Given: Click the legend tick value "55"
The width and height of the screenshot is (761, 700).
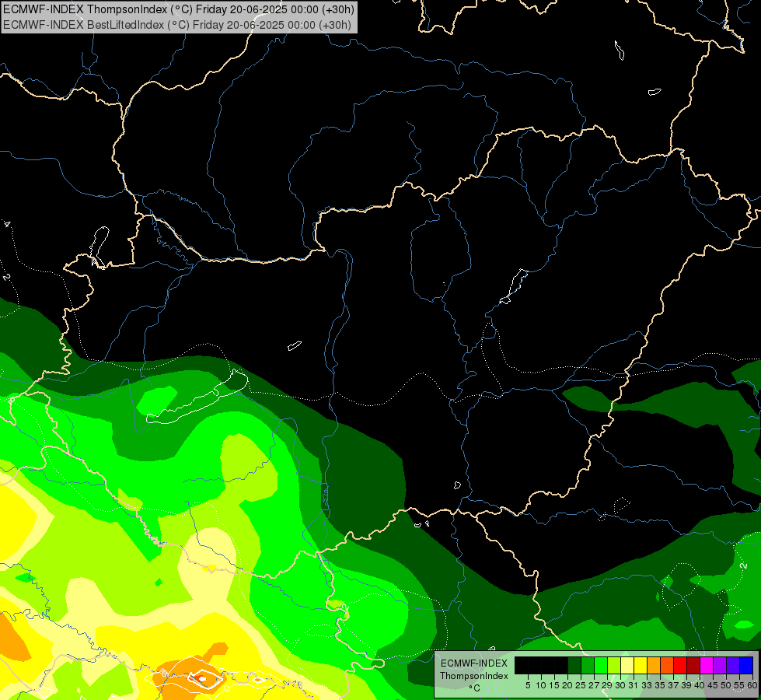Looking at the screenshot, I should (x=739, y=685).
